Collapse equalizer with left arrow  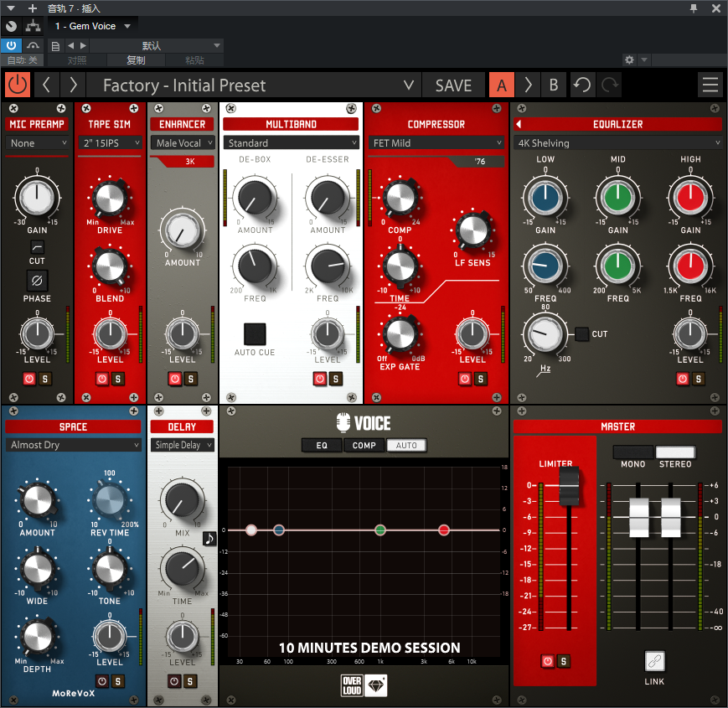(x=519, y=124)
